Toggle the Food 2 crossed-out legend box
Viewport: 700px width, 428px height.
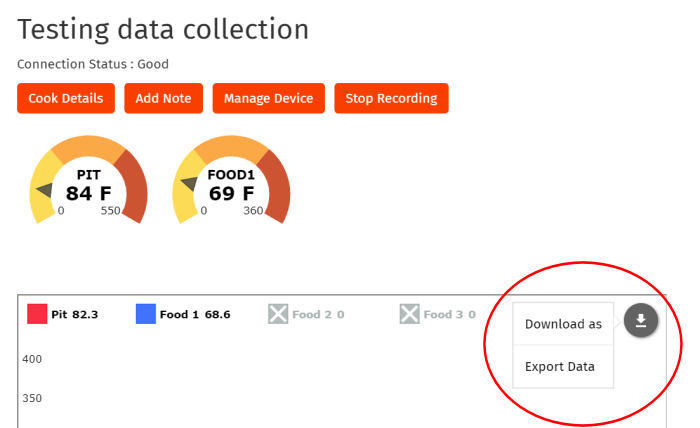pyautogui.click(x=278, y=314)
